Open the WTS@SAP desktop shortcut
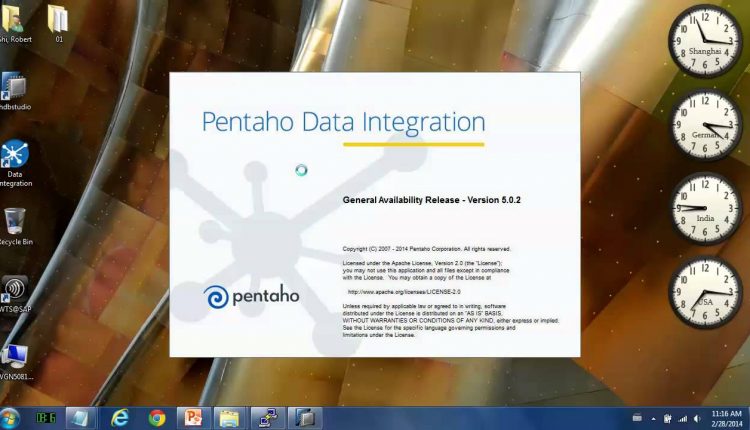750x430 pixels. point(15,294)
